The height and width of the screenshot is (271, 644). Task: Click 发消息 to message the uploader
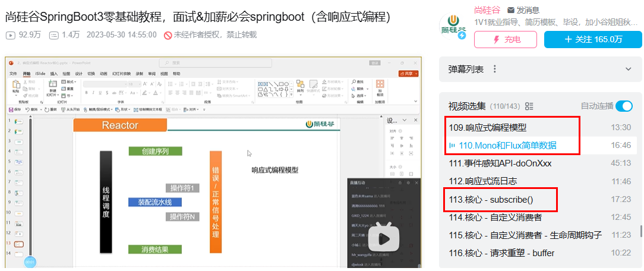click(523, 10)
